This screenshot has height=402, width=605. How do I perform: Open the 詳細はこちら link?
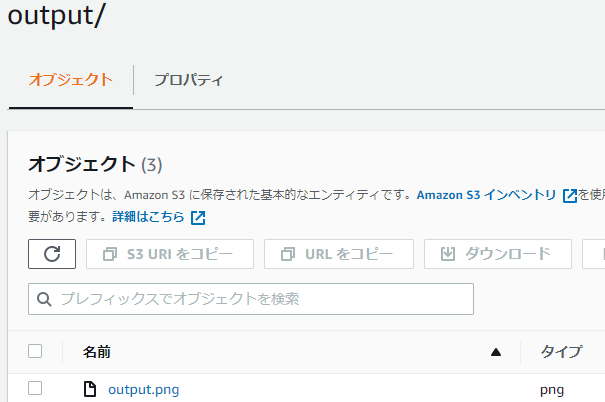pyautogui.click(x=148, y=217)
